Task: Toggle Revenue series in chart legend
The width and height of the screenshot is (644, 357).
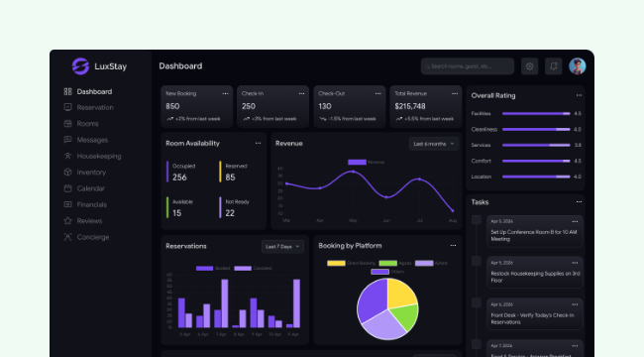Action: point(366,162)
